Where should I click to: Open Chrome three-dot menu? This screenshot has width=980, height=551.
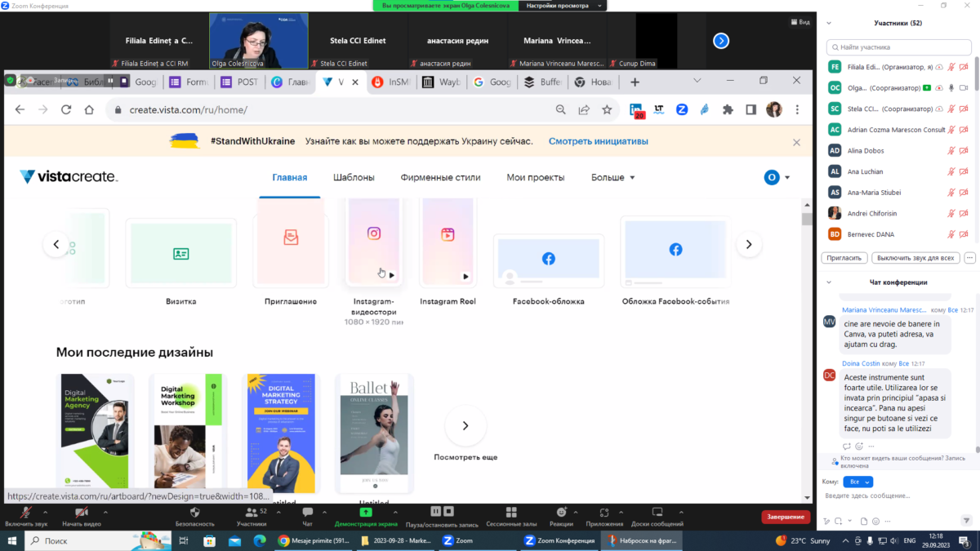pyautogui.click(x=797, y=109)
